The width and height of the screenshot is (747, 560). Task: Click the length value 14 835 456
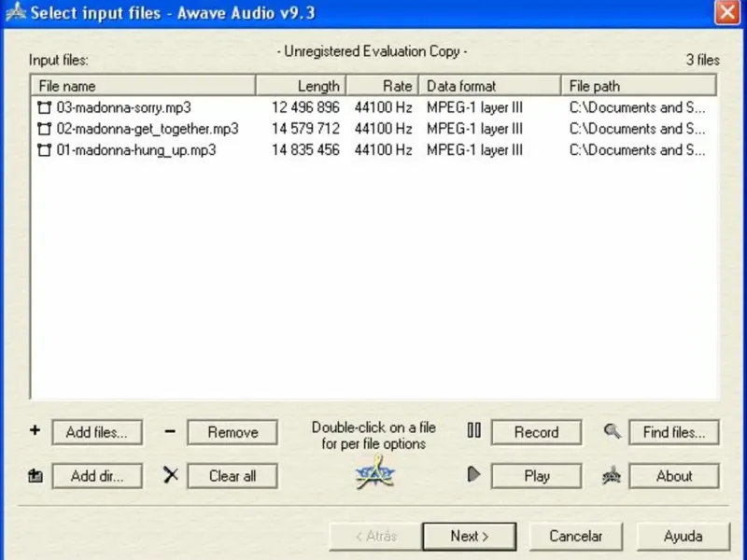305,150
